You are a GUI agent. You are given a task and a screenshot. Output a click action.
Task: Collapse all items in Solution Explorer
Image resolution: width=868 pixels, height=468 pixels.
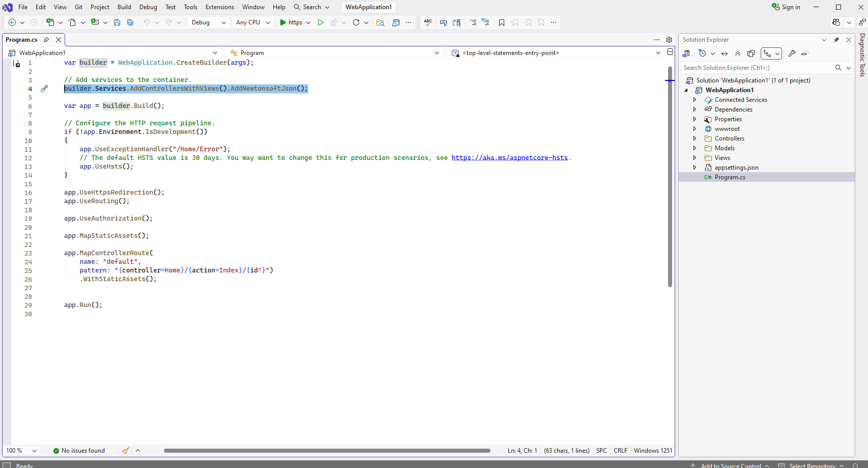tap(738, 53)
